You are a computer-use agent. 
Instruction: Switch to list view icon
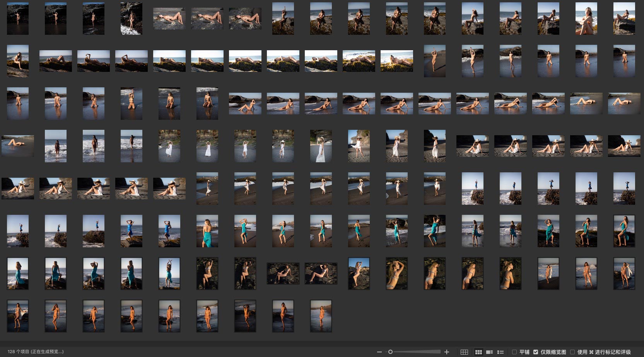(501, 352)
